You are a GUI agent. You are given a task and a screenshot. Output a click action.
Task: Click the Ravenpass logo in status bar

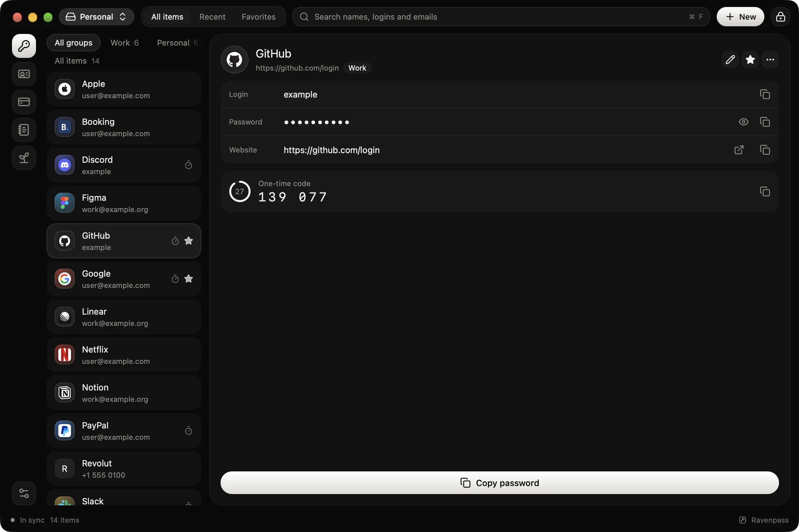coord(742,520)
